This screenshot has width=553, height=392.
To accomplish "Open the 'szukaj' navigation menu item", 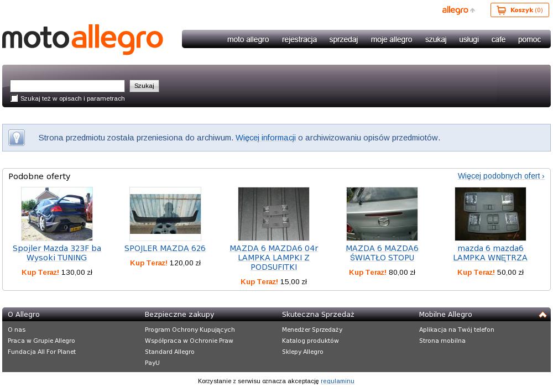I will pos(436,39).
